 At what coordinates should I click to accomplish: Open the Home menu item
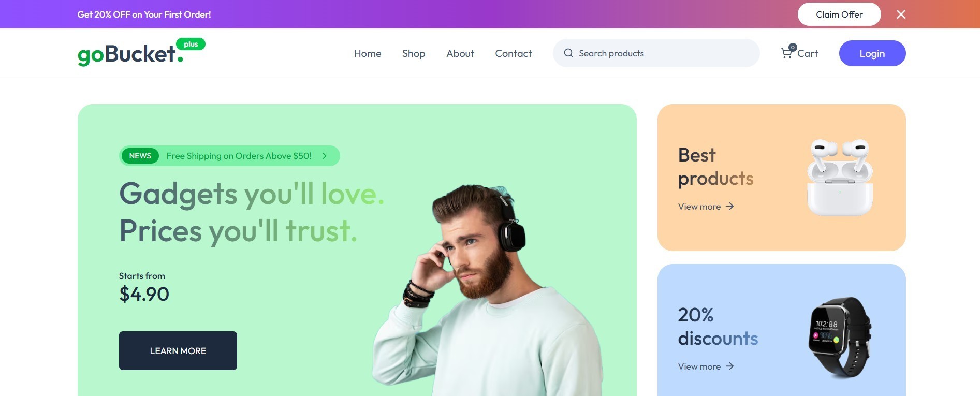tap(368, 53)
